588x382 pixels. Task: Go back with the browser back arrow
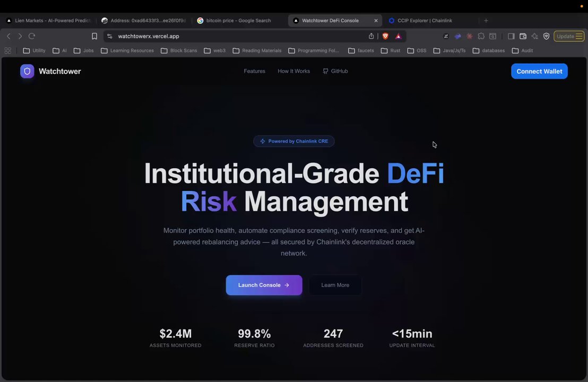8,36
